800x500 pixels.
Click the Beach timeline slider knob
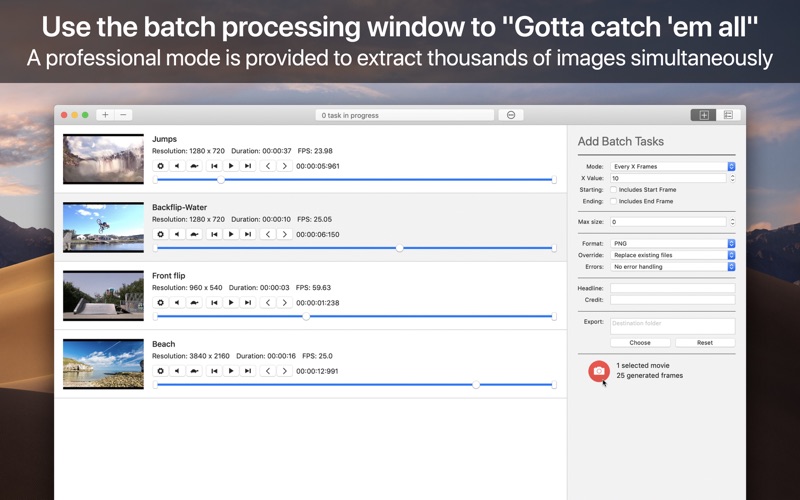[476, 385]
